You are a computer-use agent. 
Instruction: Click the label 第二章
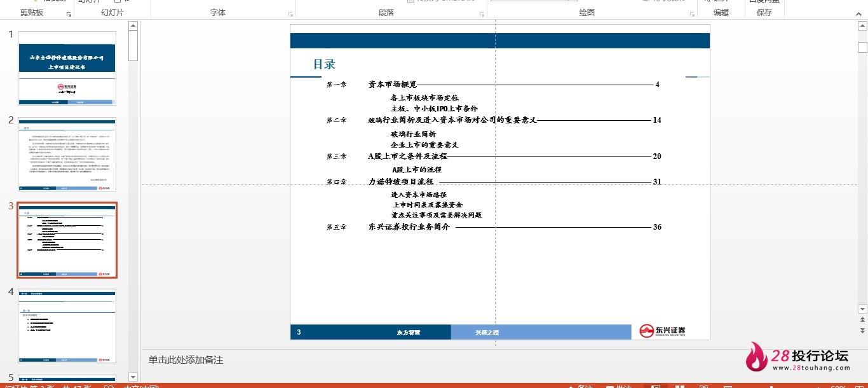pyautogui.click(x=336, y=120)
